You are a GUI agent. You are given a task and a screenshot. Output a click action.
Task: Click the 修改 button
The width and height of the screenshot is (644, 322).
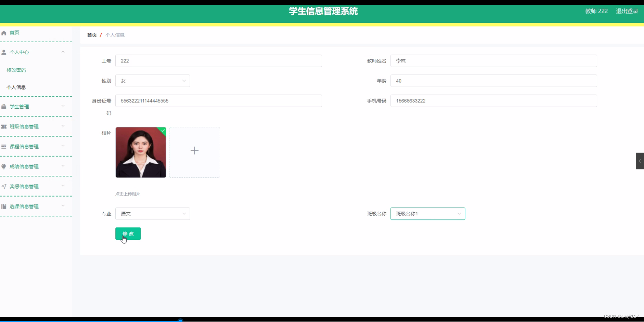point(128,234)
